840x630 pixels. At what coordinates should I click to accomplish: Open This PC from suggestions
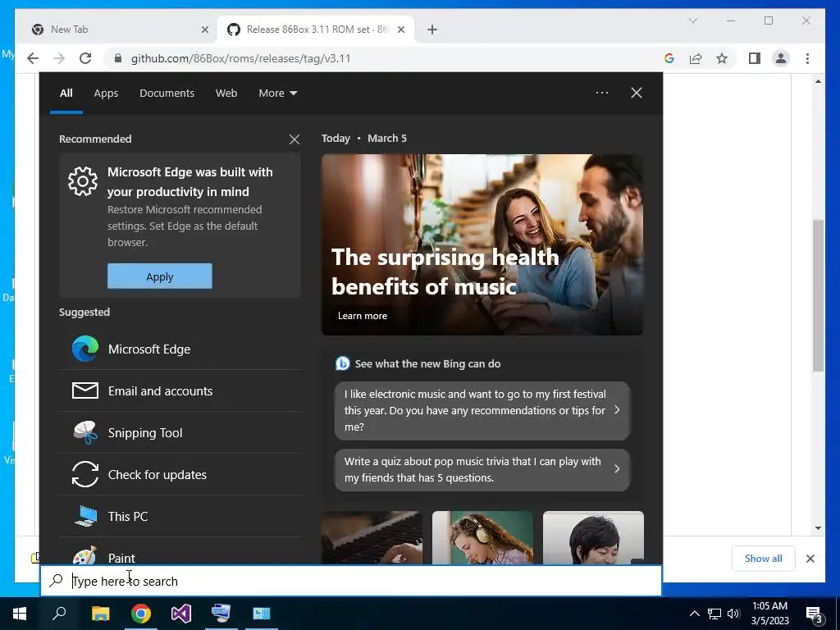pos(180,517)
